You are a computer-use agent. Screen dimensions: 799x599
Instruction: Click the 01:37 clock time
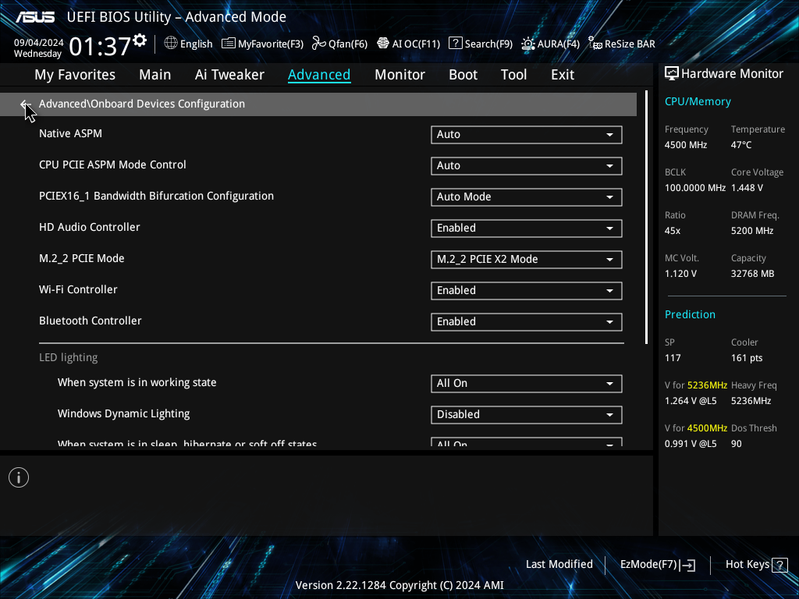tap(100, 46)
